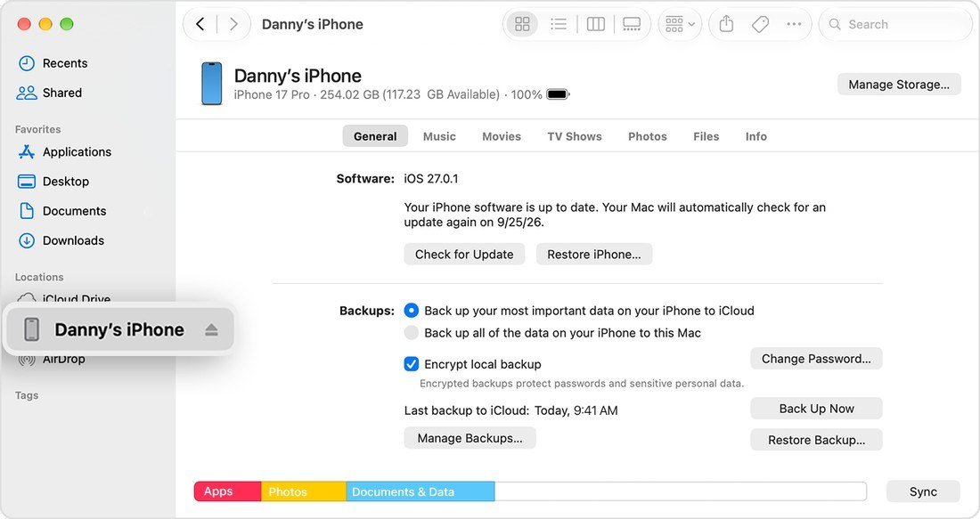The width and height of the screenshot is (980, 519).
Task: Click the iOS 27.0.1 version text
Action: coord(431,179)
